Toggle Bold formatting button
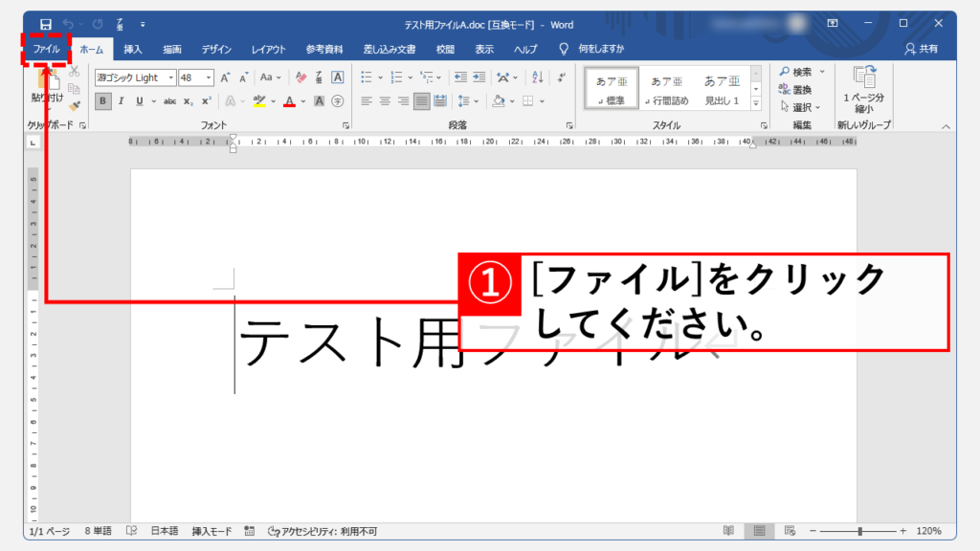This screenshot has height=551, width=980. [102, 100]
